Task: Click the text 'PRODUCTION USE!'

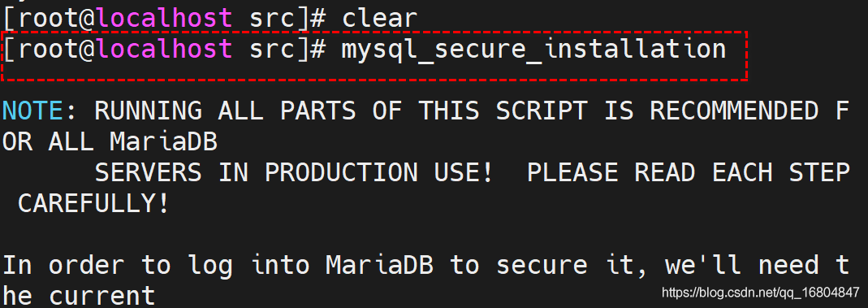Action: [x=378, y=173]
